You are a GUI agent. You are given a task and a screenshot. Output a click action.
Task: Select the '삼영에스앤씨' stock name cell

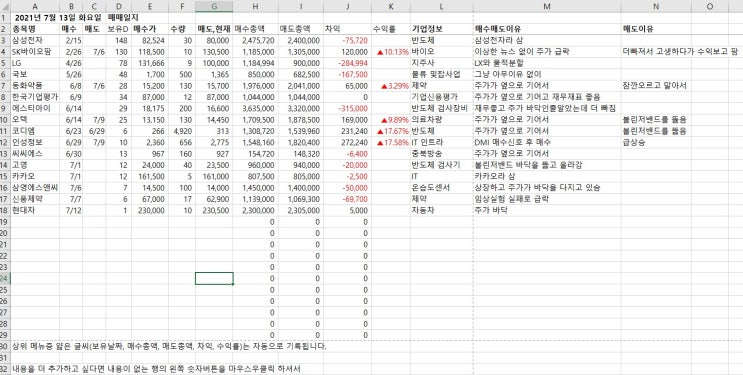(35, 188)
